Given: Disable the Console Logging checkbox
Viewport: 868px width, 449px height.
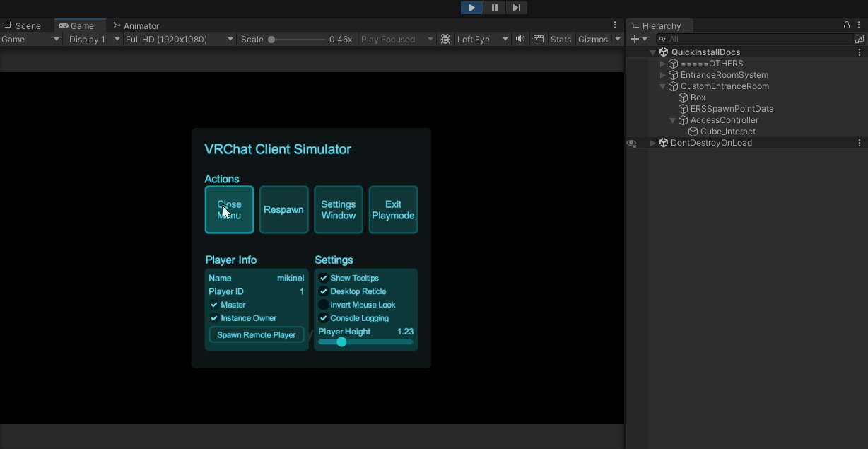Looking at the screenshot, I should click(324, 318).
